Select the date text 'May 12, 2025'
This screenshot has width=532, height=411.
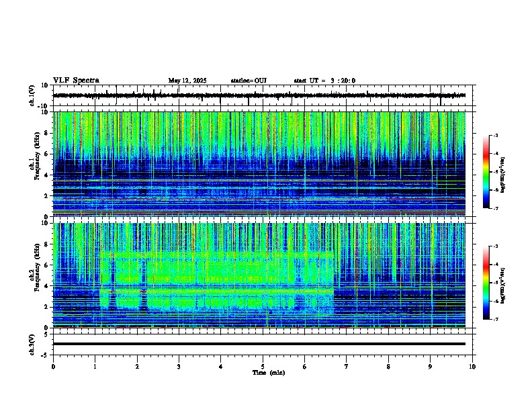coord(187,81)
